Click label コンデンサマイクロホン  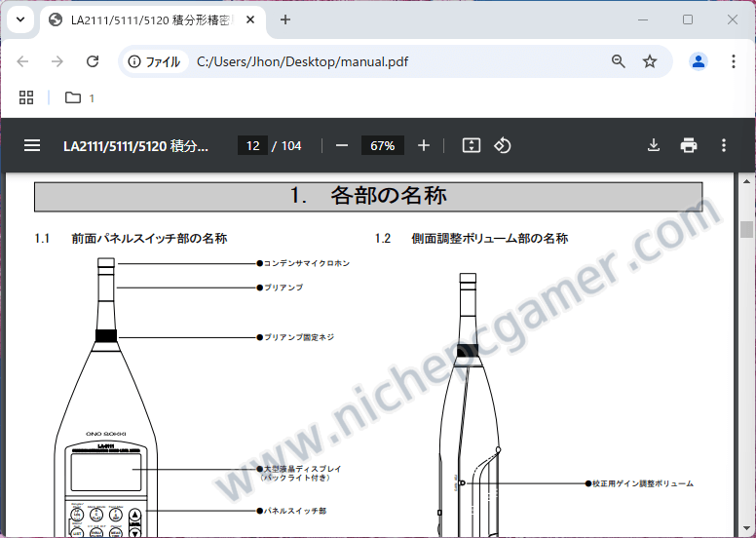[x=307, y=263]
